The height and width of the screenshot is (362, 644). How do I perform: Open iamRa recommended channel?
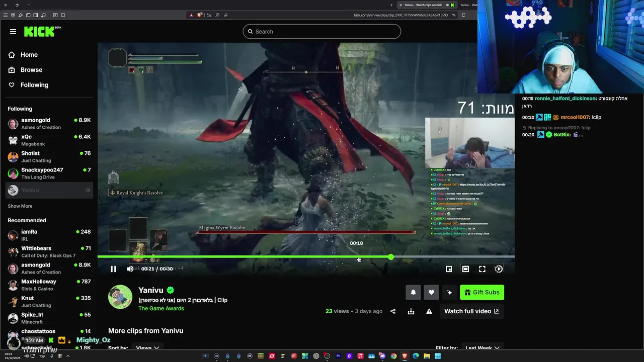tap(49, 235)
